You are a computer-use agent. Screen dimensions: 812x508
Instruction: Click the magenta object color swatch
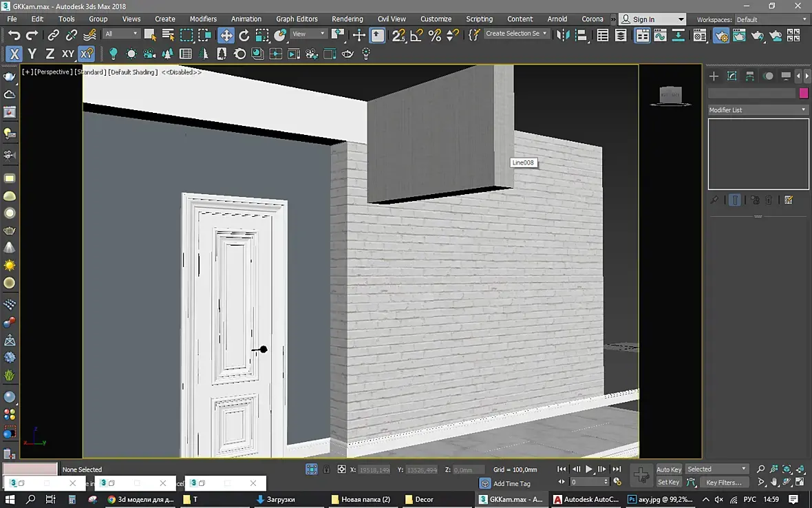(803, 94)
